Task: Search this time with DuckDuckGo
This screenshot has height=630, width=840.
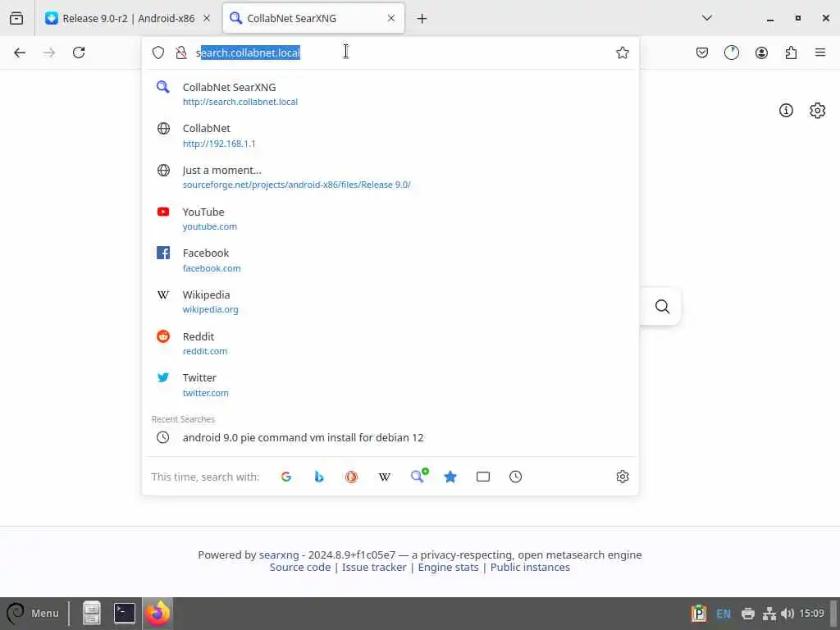Action: click(x=351, y=477)
